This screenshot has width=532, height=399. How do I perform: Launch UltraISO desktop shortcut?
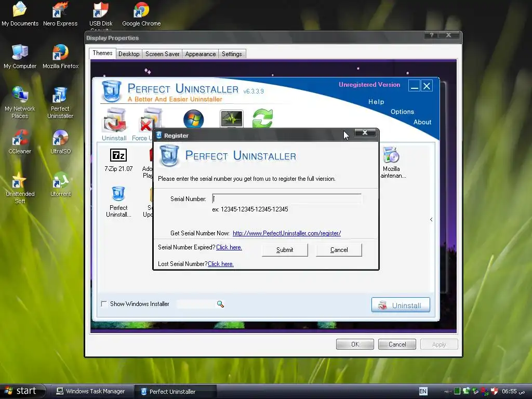pos(60,142)
